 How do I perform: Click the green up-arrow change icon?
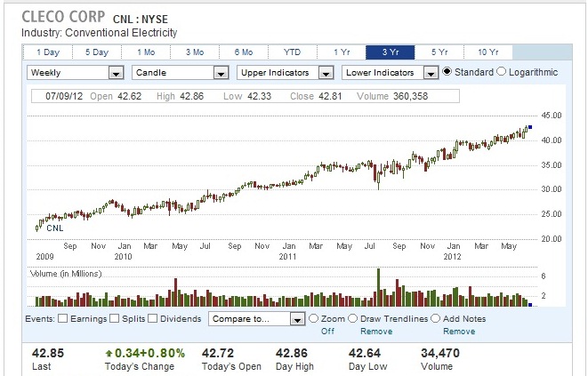[x=109, y=353]
